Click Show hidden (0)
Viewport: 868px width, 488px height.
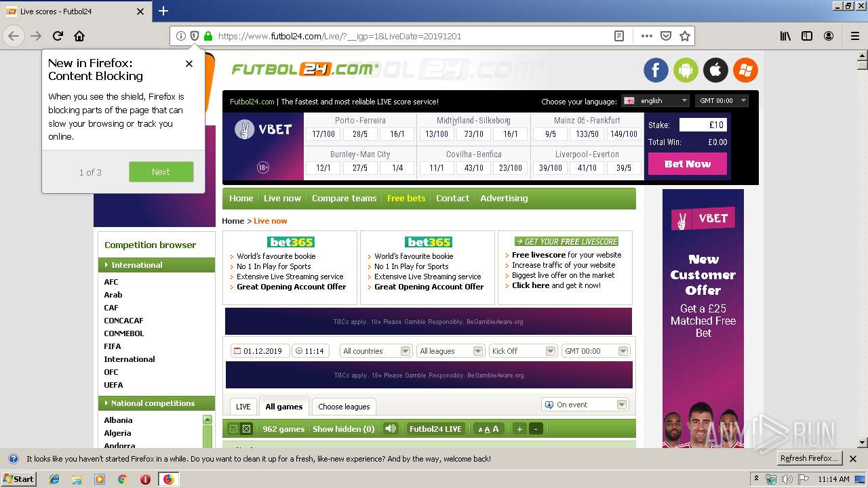343,429
